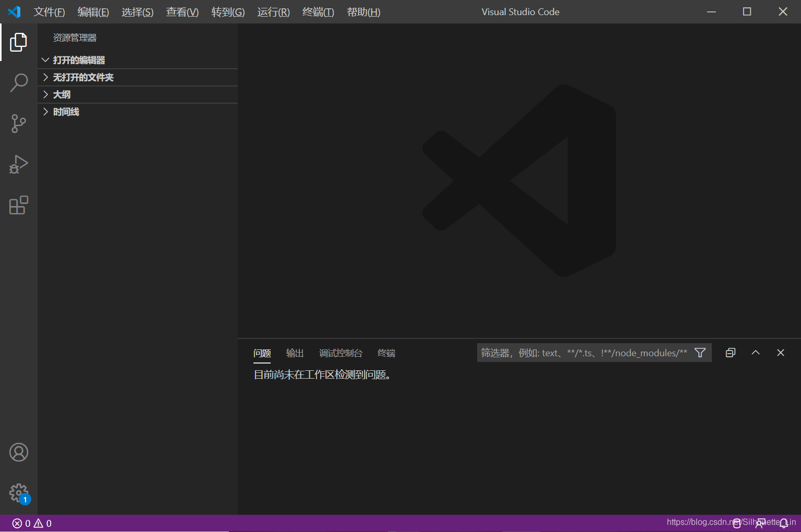
Task: Maximize the panel with the up chevron
Action: point(756,353)
